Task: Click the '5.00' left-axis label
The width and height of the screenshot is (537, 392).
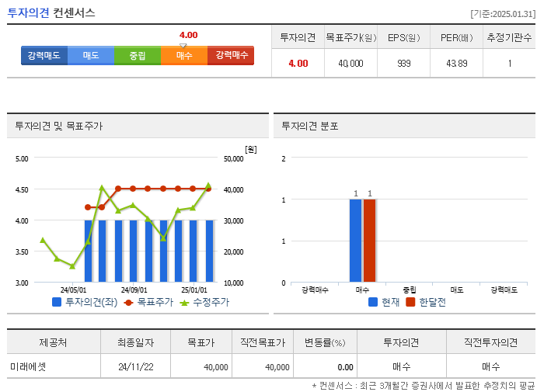Action: [22, 158]
